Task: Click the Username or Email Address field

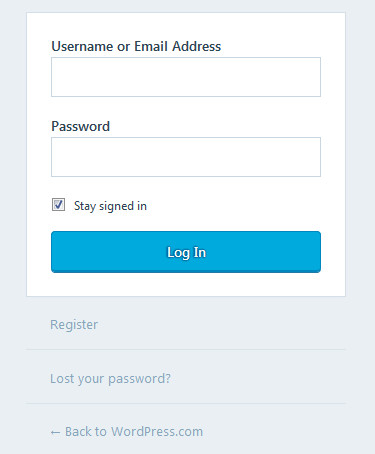Action: (186, 77)
